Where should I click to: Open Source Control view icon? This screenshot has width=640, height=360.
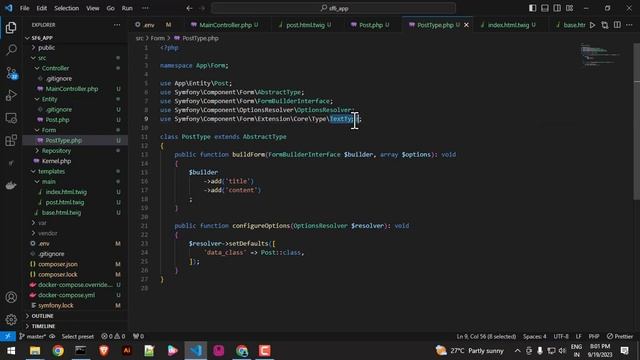pyautogui.click(x=11, y=73)
